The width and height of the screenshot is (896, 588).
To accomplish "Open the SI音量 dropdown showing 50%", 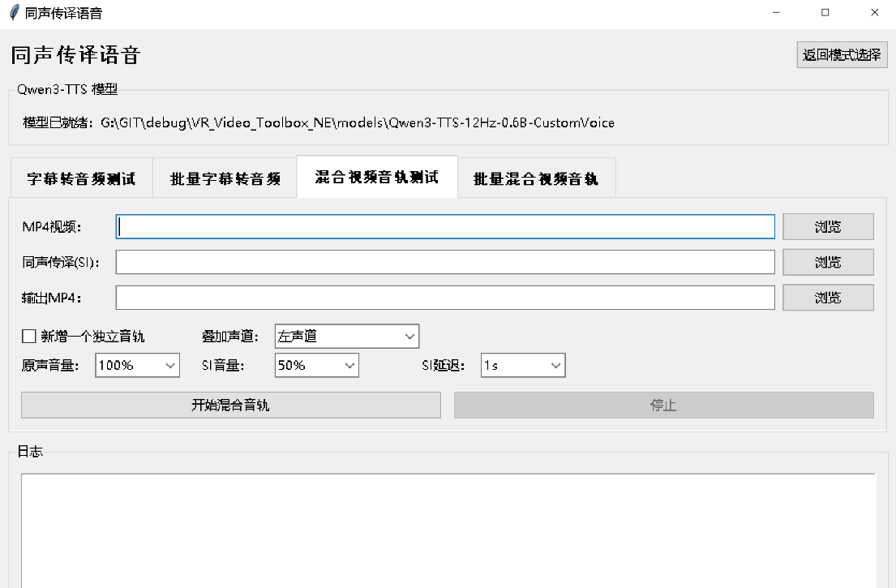I will (316, 365).
